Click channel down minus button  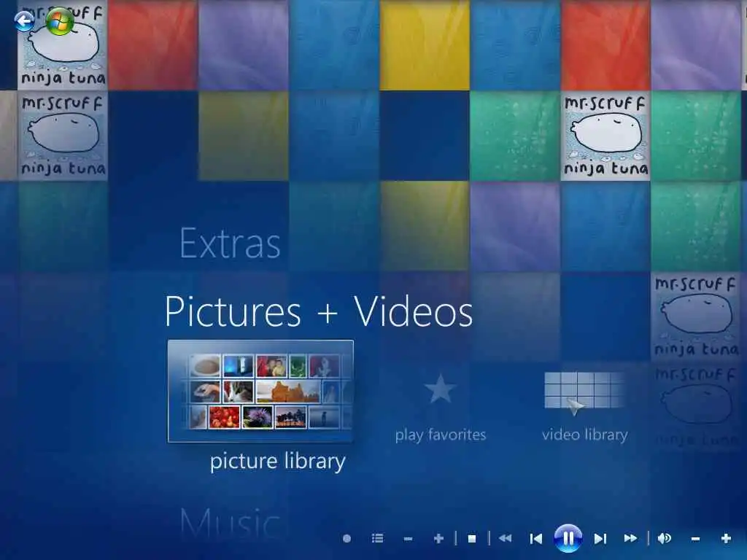(x=408, y=539)
